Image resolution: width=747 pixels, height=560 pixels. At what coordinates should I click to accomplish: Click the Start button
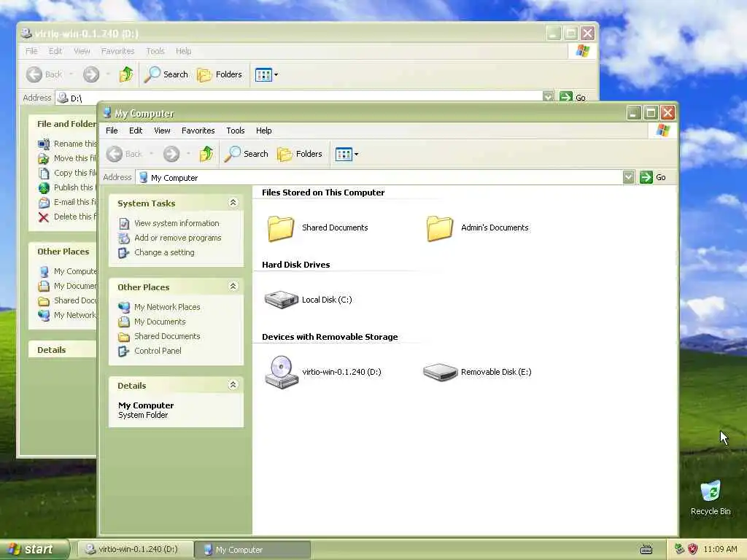(34, 549)
